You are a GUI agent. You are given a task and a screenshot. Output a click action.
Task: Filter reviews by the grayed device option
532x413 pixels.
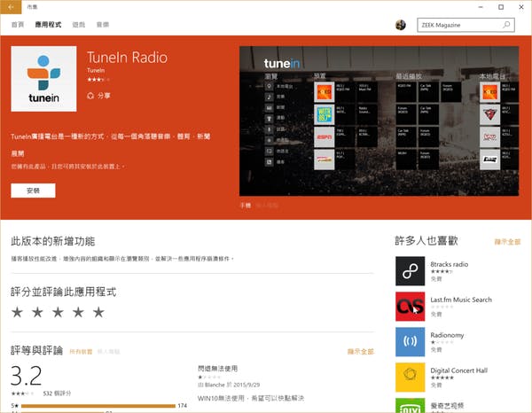108,352
